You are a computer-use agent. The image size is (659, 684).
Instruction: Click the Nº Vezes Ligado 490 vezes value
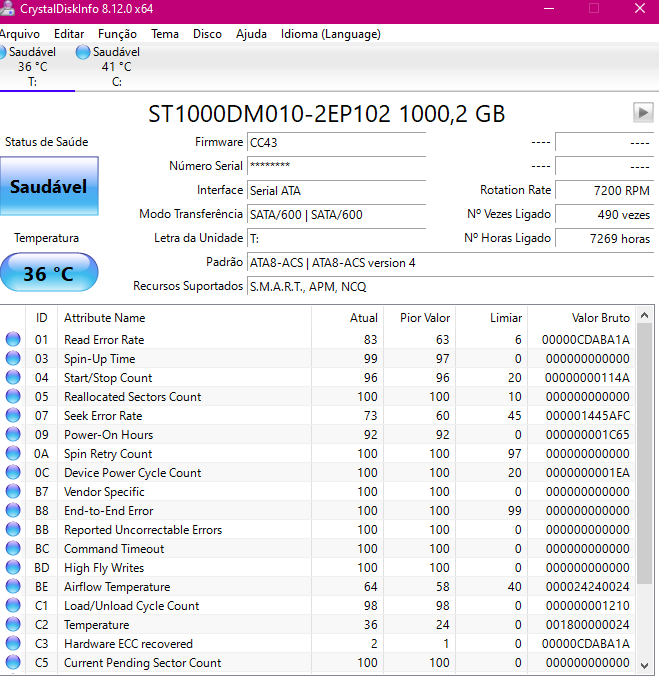pos(604,215)
